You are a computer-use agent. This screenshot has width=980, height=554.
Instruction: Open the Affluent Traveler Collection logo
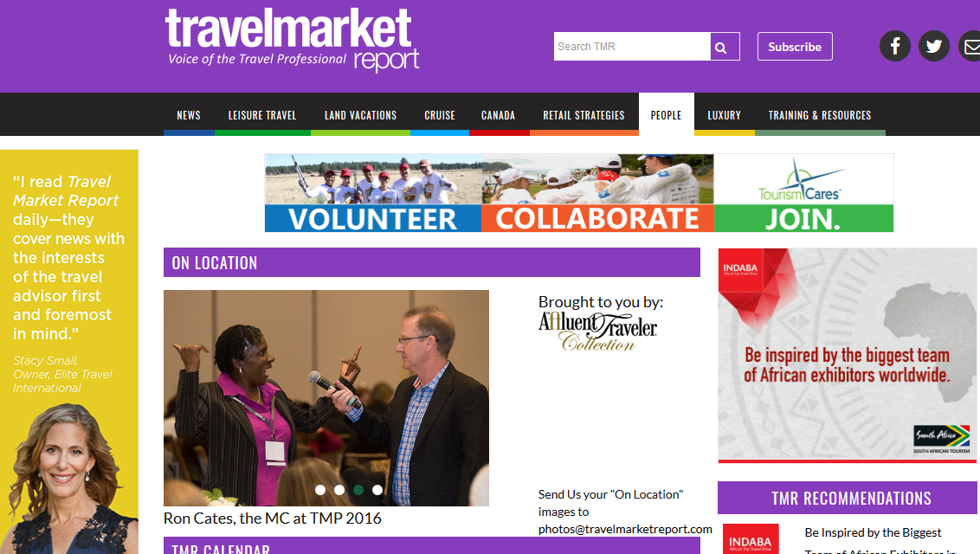coord(597,332)
